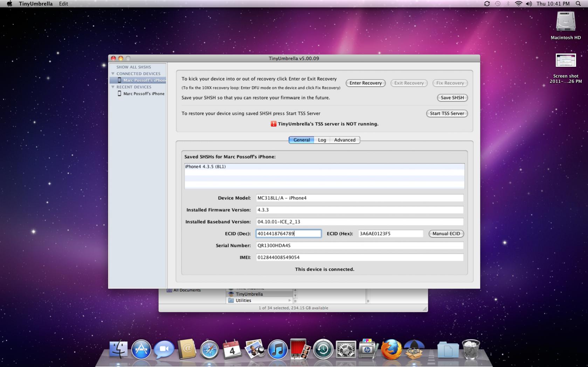The width and height of the screenshot is (588, 367).
Task: Open Time Machine in the Dock
Action: tap(323, 349)
